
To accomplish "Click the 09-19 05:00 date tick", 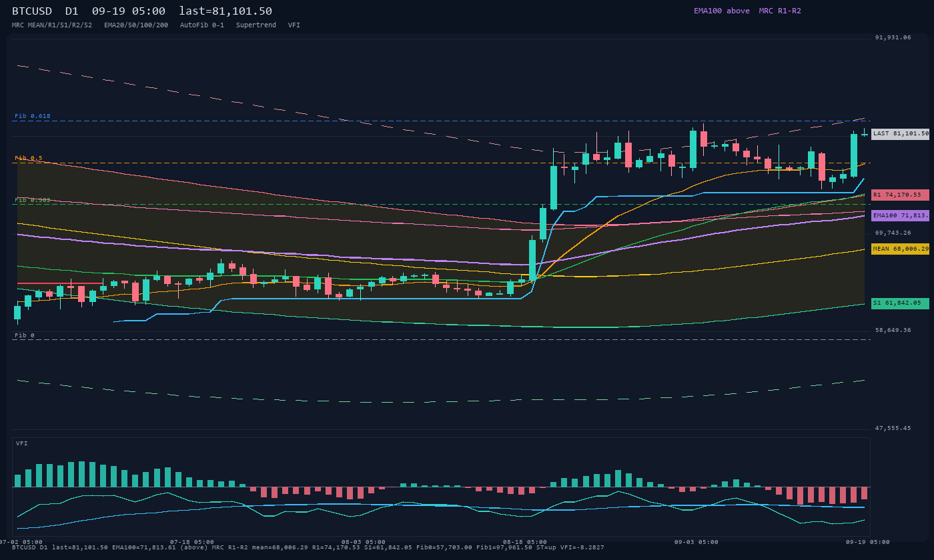I will tap(868, 542).
